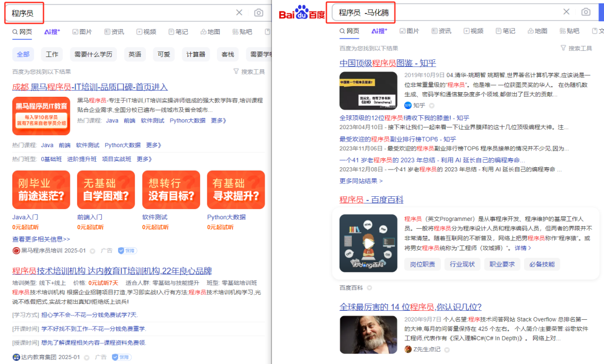The height and width of the screenshot is (364, 604).
Task: Open 查看更多相关信息 under the course cards
Action: coord(41,239)
